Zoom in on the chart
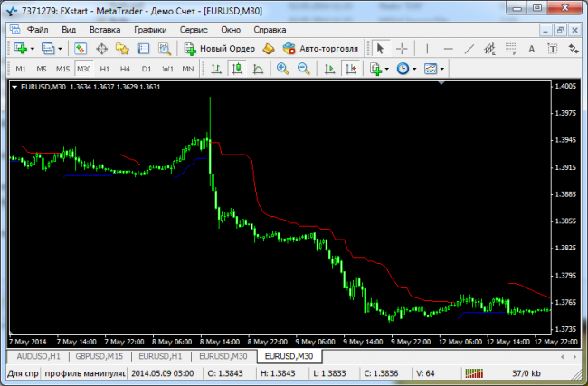The image size is (588, 386). [x=283, y=69]
